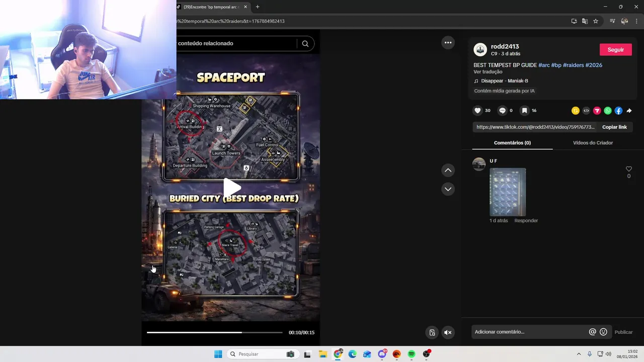Click the video URL text field

pyautogui.click(x=535, y=127)
